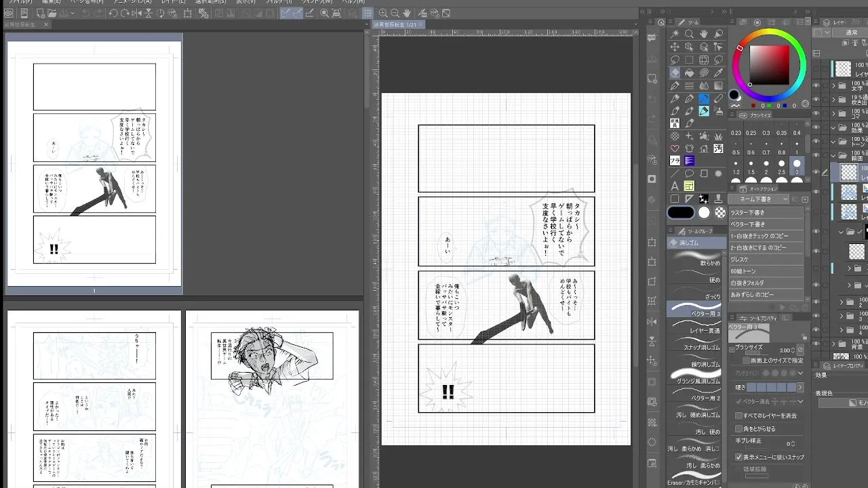Select the house icon tool
The height and width of the screenshot is (488, 868).
click(x=704, y=148)
